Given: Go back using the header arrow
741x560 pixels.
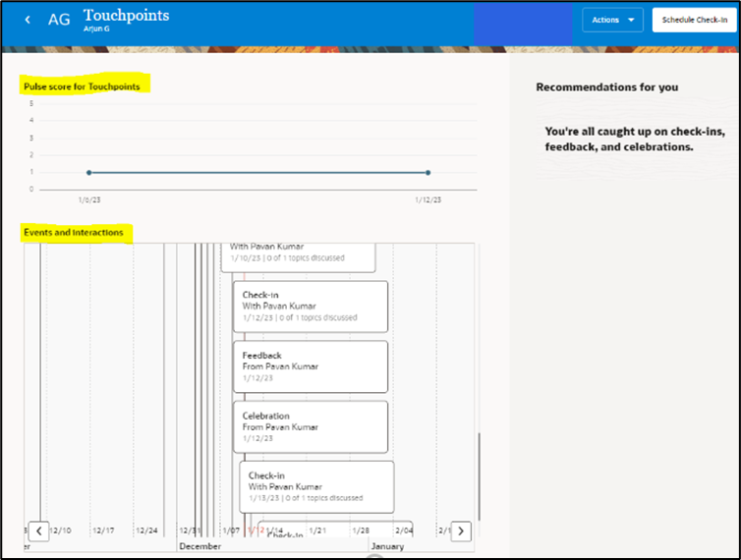Looking at the screenshot, I should tap(28, 20).
